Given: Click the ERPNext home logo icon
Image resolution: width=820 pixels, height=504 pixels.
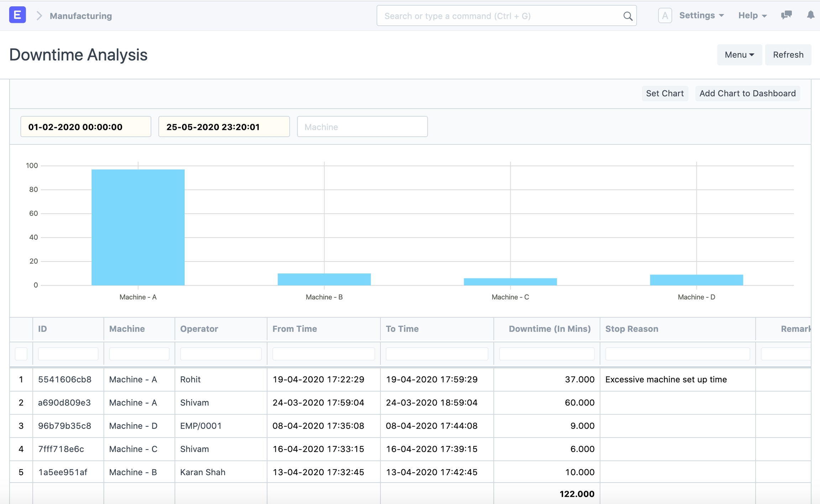Looking at the screenshot, I should [17, 15].
